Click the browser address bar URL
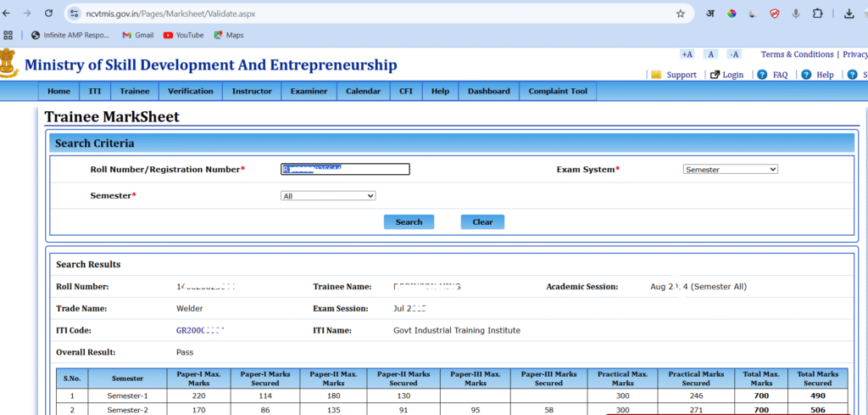This screenshot has width=868, height=415. [170, 14]
